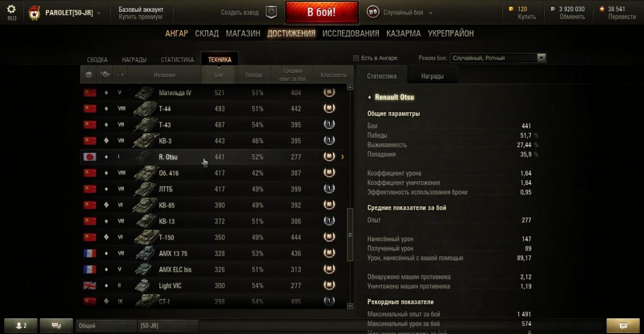Switch to the Награды tab in details
The width and height of the screenshot is (644, 334).
(x=433, y=76)
